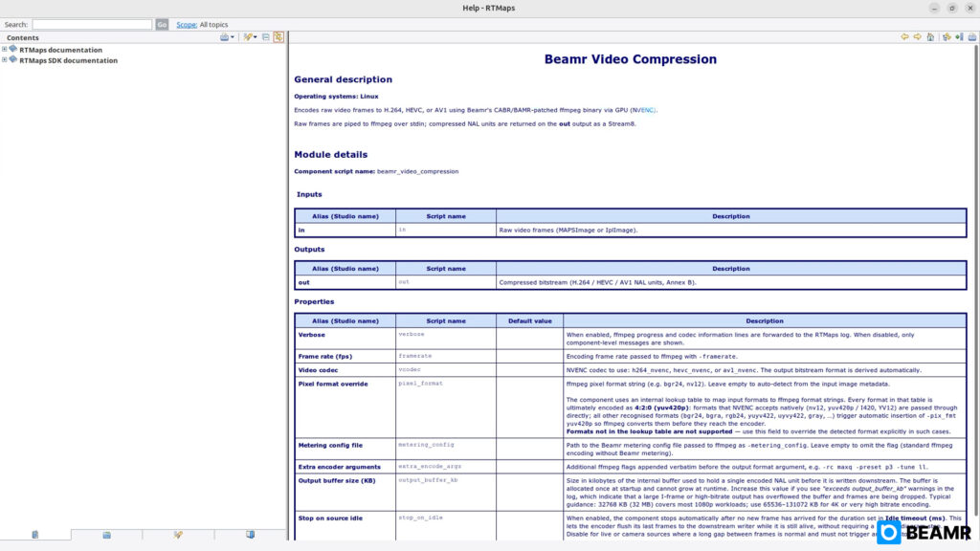
Task: Focus the Search text field
Action: pos(92,24)
